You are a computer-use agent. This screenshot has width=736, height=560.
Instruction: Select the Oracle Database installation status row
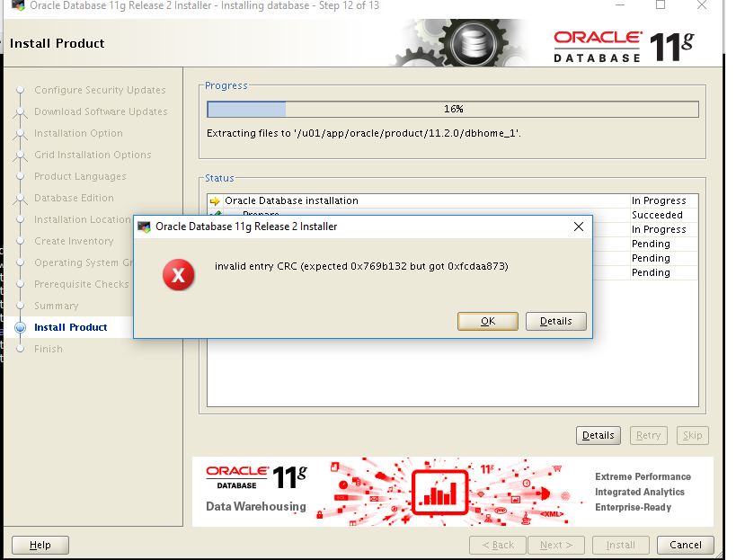pos(453,200)
